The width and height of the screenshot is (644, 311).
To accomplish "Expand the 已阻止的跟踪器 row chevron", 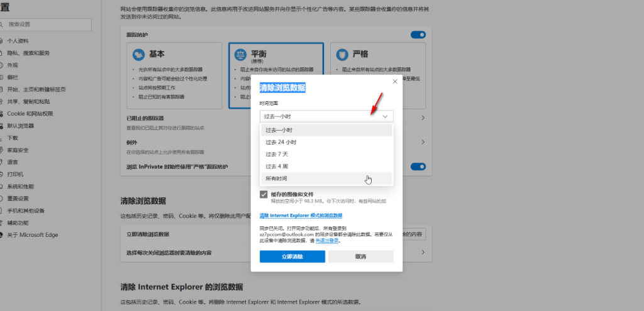I will (x=422, y=117).
